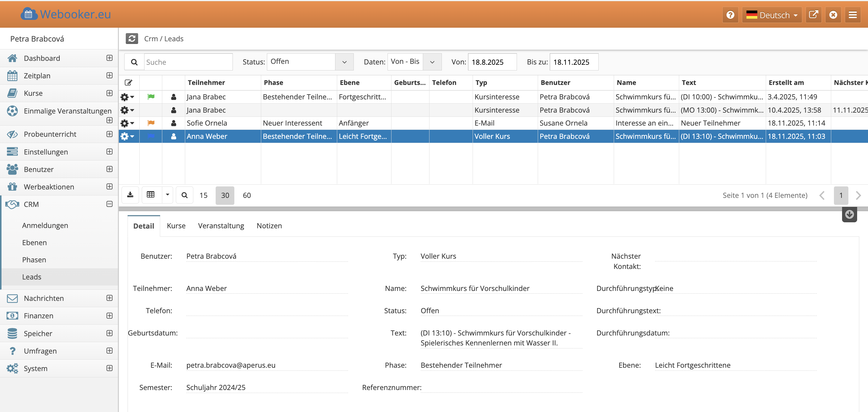Click the green flag on Jana Brabec row

(151, 97)
